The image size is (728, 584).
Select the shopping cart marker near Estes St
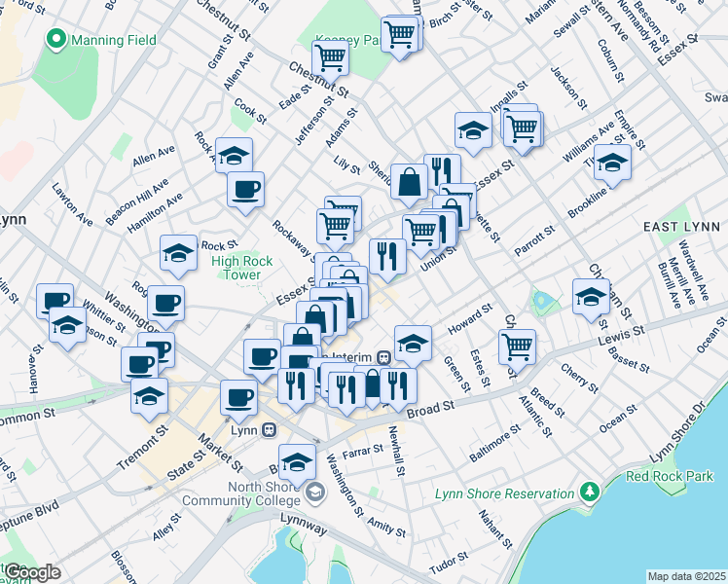[517, 346]
